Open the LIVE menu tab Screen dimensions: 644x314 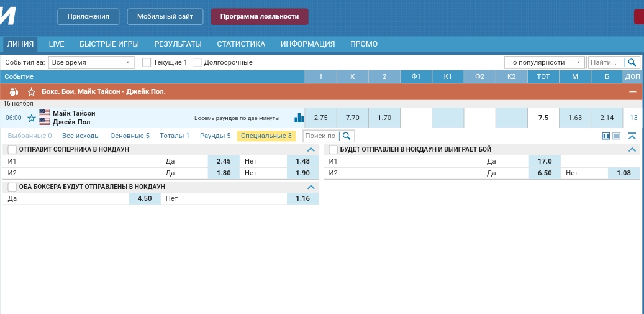[x=57, y=44]
